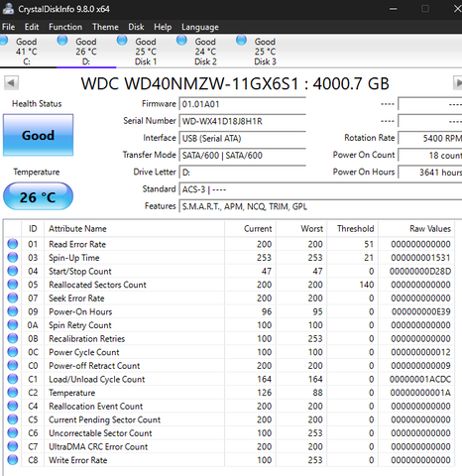
Task: Select the C: drive status orb
Action: pyautogui.click(x=3, y=41)
